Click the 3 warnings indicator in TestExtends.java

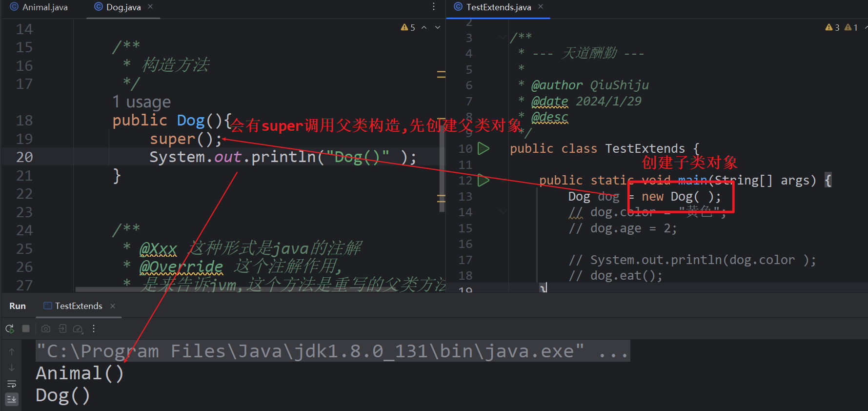click(832, 27)
